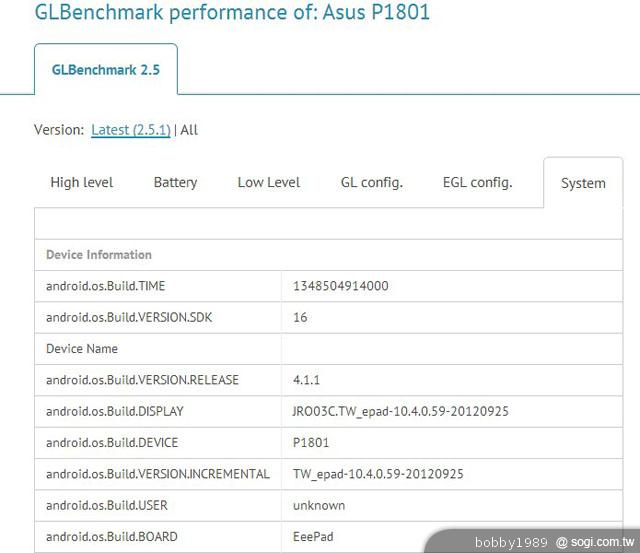Click the Device Information section header
The width and height of the screenshot is (640, 553).
click(x=99, y=255)
